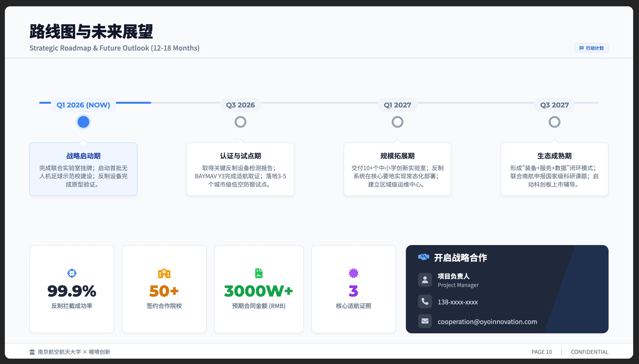
Task: Click the 开启战略合作 heading
Action: [x=460, y=258]
